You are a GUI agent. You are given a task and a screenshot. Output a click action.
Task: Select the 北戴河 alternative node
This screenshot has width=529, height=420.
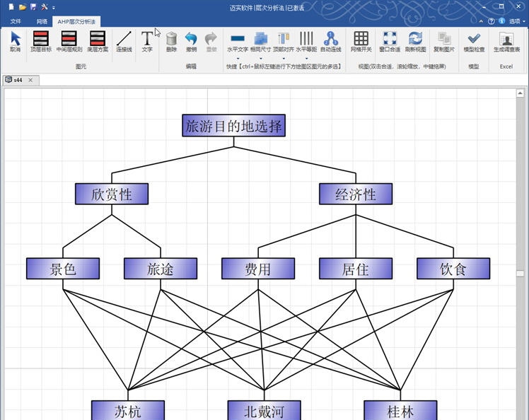[x=264, y=410]
